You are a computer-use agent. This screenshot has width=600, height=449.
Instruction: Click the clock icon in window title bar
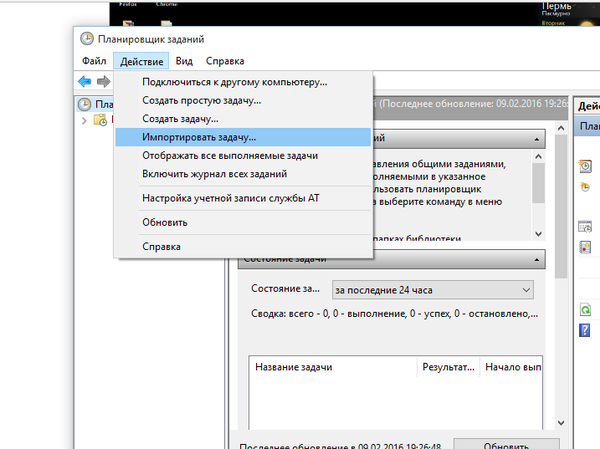87,39
